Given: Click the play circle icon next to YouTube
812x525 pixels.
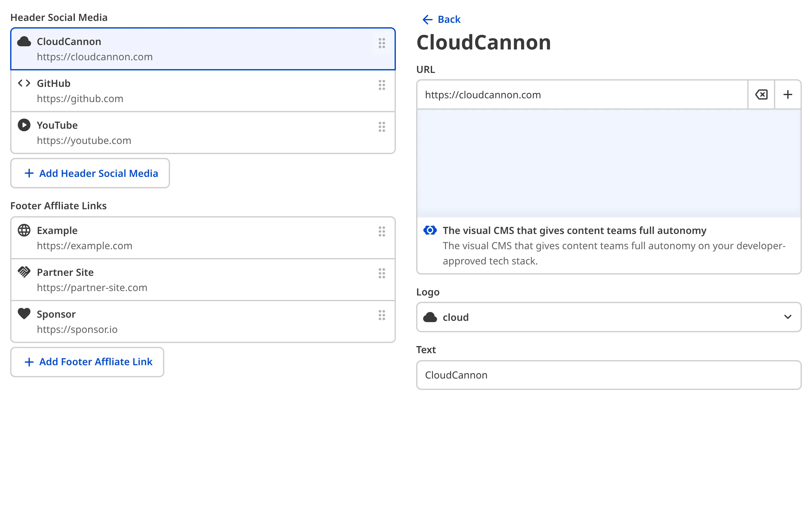Looking at the screenshot, I should point(24,125).
